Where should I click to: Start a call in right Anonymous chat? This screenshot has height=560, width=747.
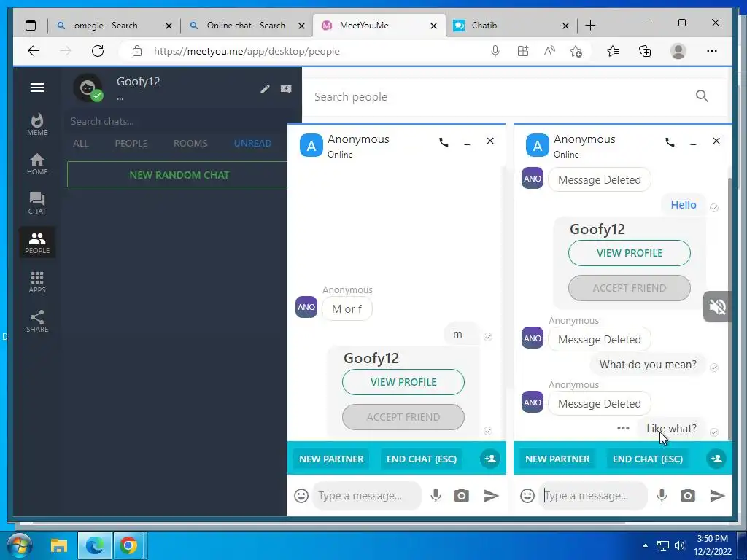(x=670, y=141)
